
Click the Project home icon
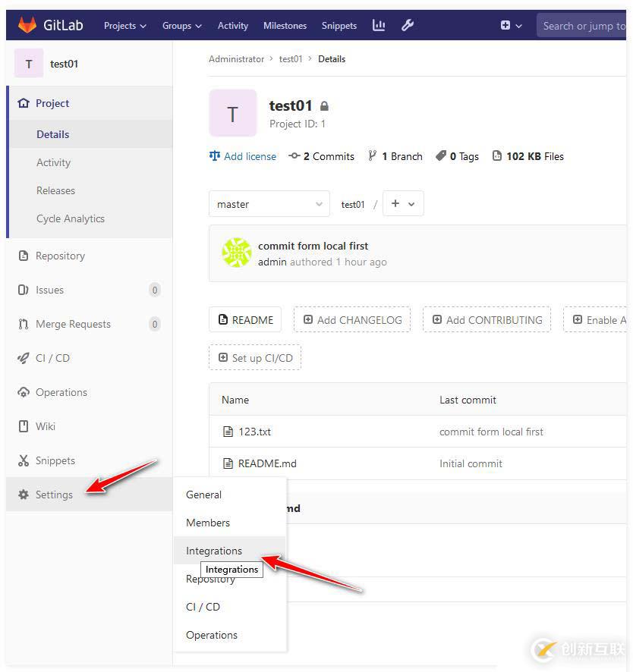pos(24,103)
